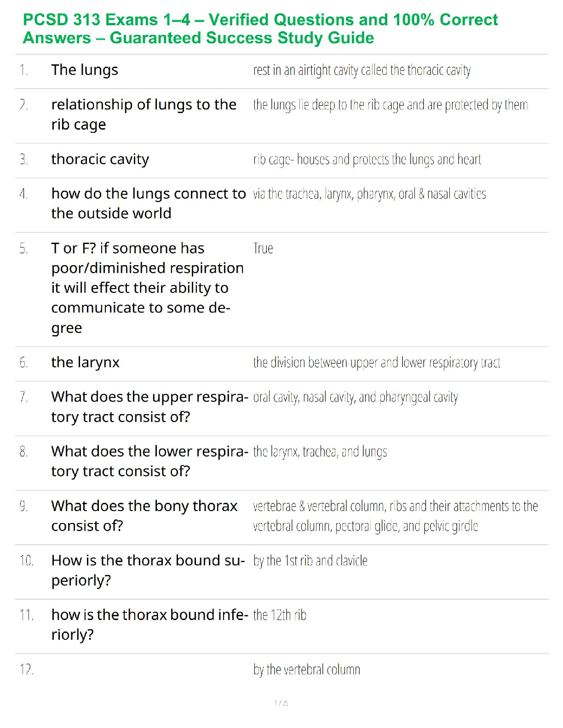Click the term "The lungs"

tap(85, 70)
